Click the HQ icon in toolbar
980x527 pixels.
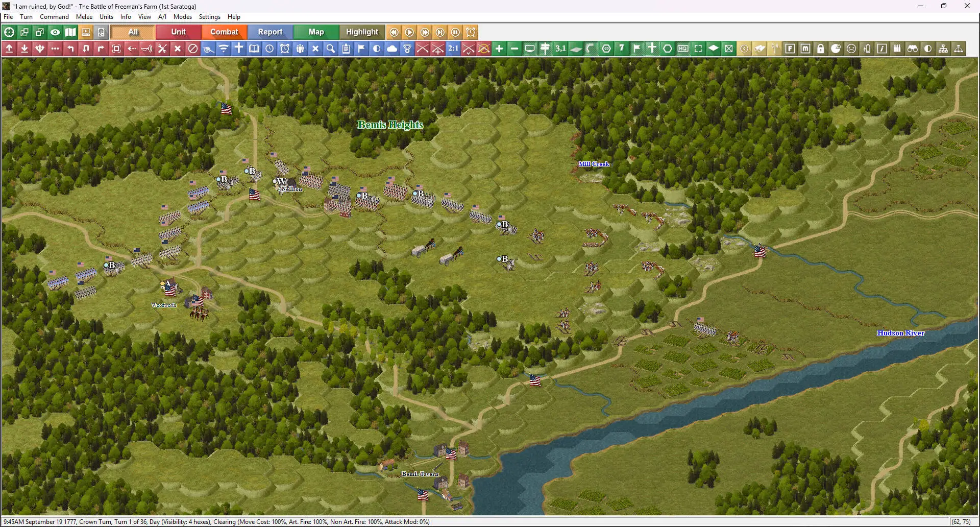click(x=683, y=49)
